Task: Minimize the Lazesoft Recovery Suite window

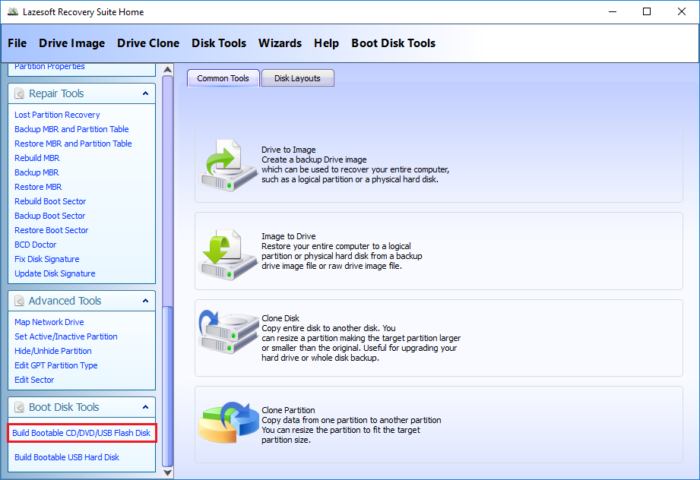Action: [x=612, y=12]
